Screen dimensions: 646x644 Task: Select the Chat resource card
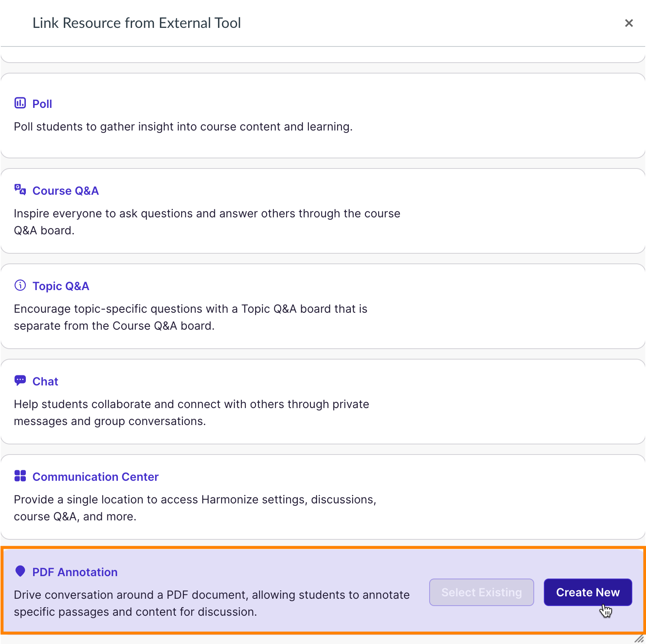(x=323, y=402)
